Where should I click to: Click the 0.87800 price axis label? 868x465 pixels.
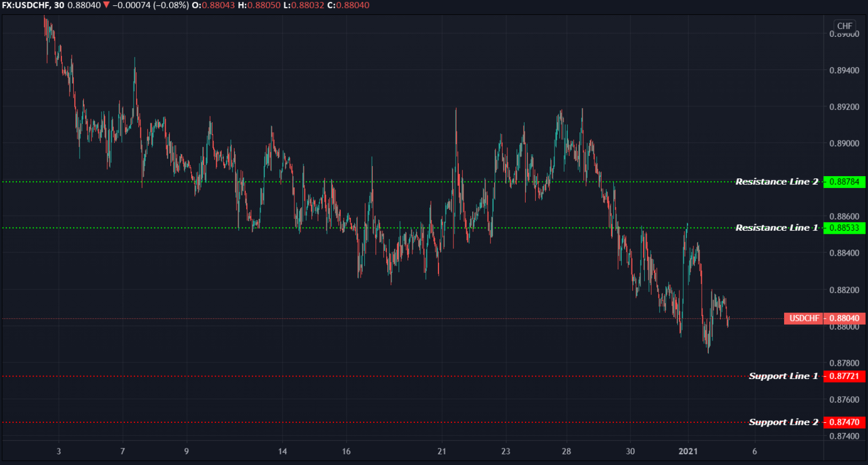point(844,363)
